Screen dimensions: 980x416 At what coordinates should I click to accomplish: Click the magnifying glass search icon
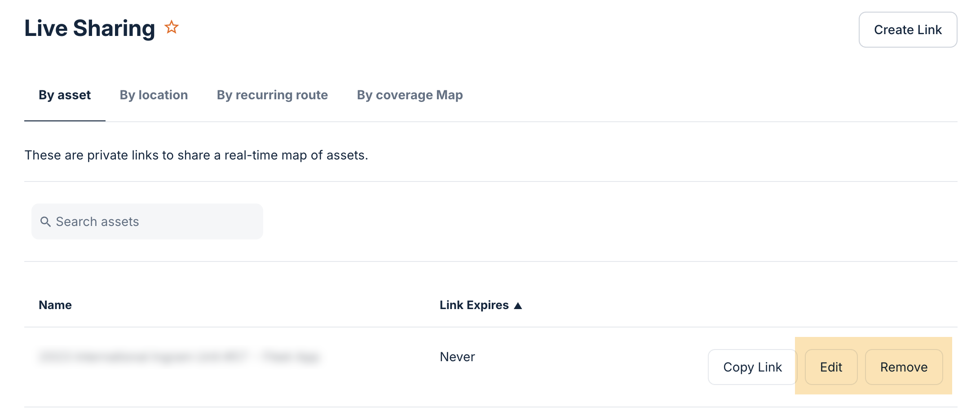point(45,221)
